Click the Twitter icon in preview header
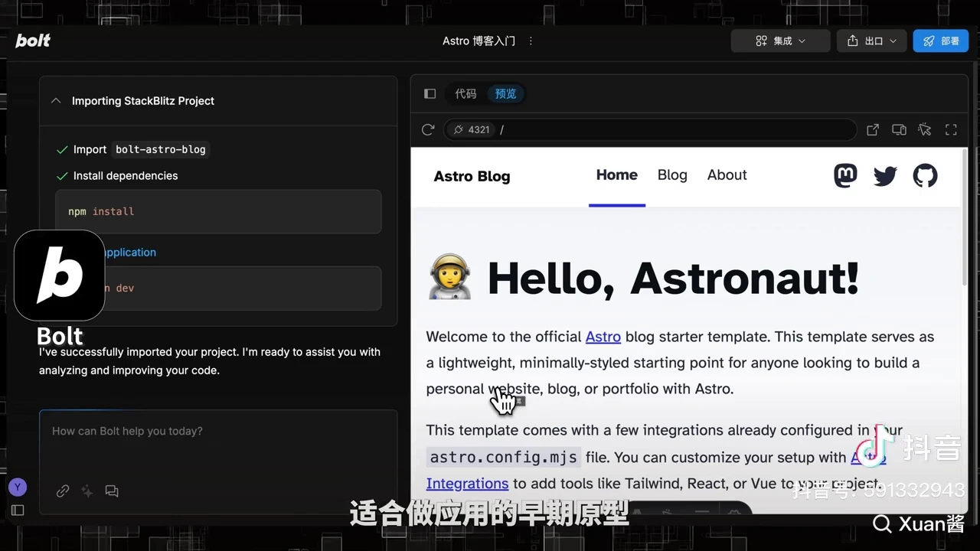980x551 pixels. (x=885, y=176)
